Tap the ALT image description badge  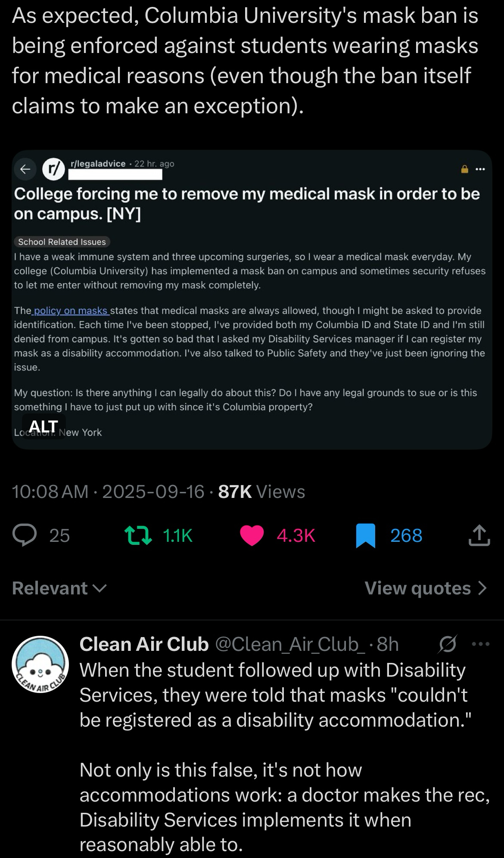pos(44,426)
